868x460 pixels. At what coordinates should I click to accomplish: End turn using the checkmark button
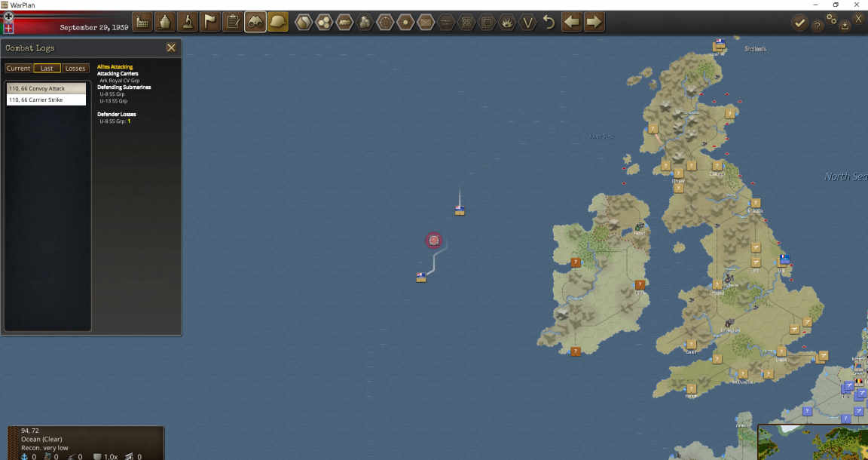799,23
